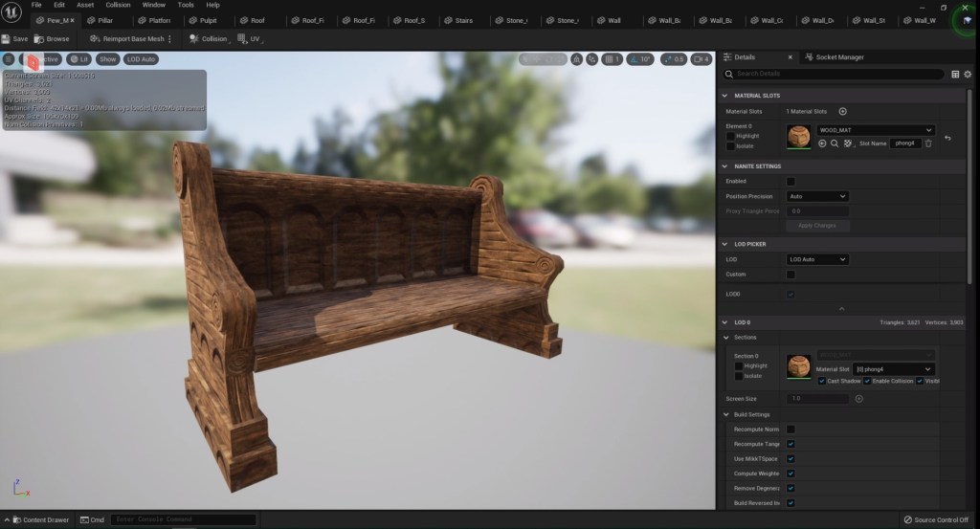The height and width of the screenshot is (529, 980).
Task: Open the WOOD_MAT material dropdown
Action: tap(875, 129)
